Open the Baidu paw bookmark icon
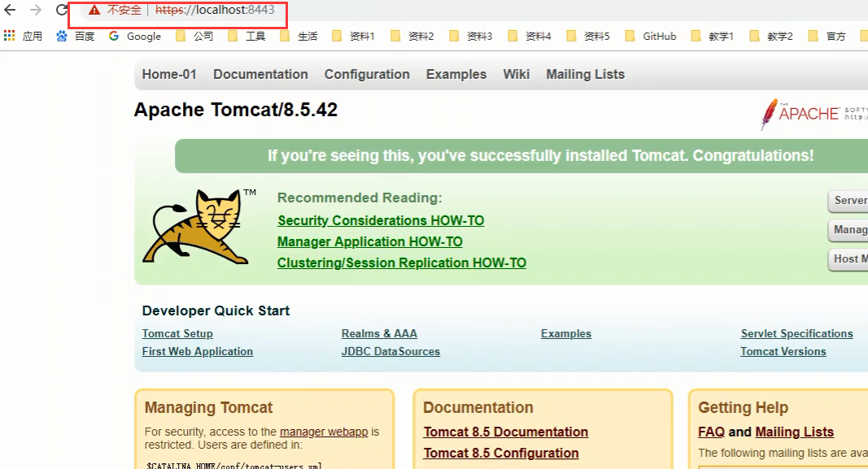This screenshot has width=868, height=469. (62, 36)
